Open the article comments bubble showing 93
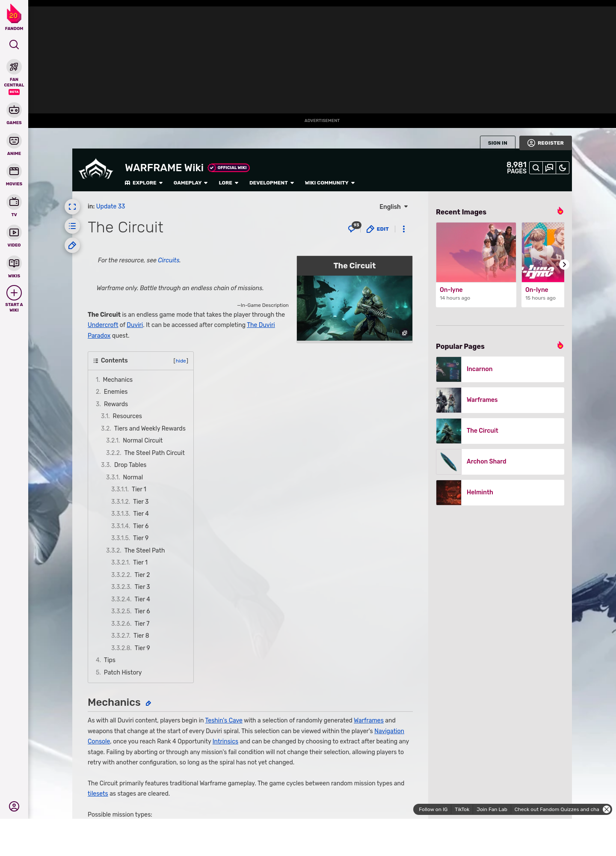The image size is (616, 856). tap(354, 228)
